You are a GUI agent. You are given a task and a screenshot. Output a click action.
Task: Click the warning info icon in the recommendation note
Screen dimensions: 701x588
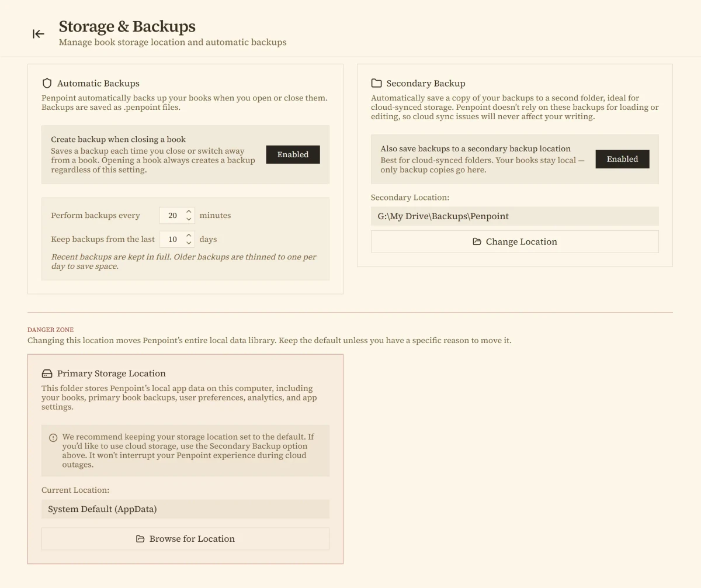[53, 437]
